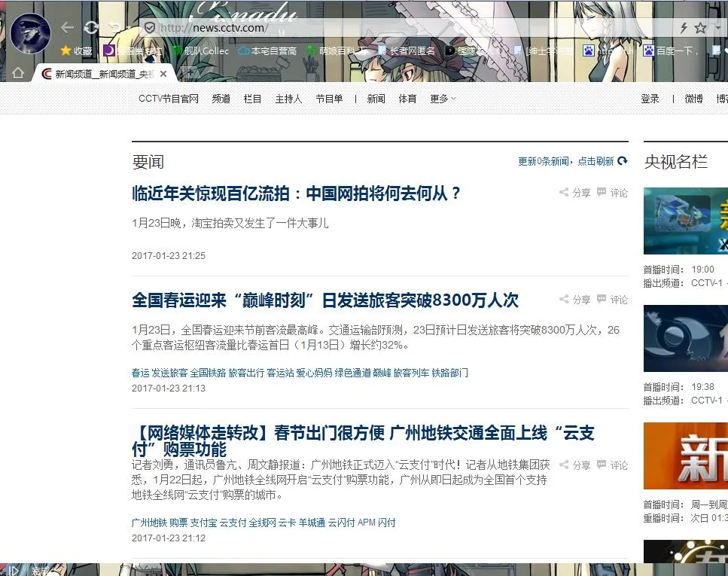Click the circular refresh icon beside 点击刷新

(x=623, y=160)
